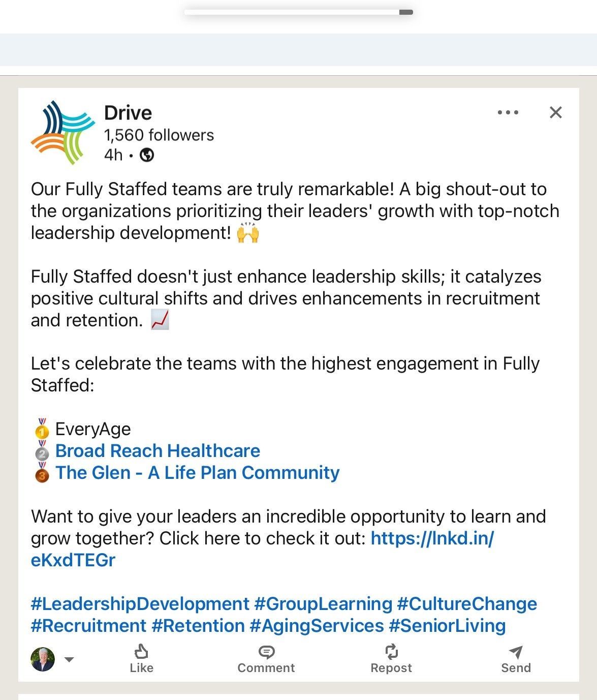Image resolution: width=597 pixels, height=700 pixels.
Task: Tap the Repost arrows icon
Action: pos(391,652)
